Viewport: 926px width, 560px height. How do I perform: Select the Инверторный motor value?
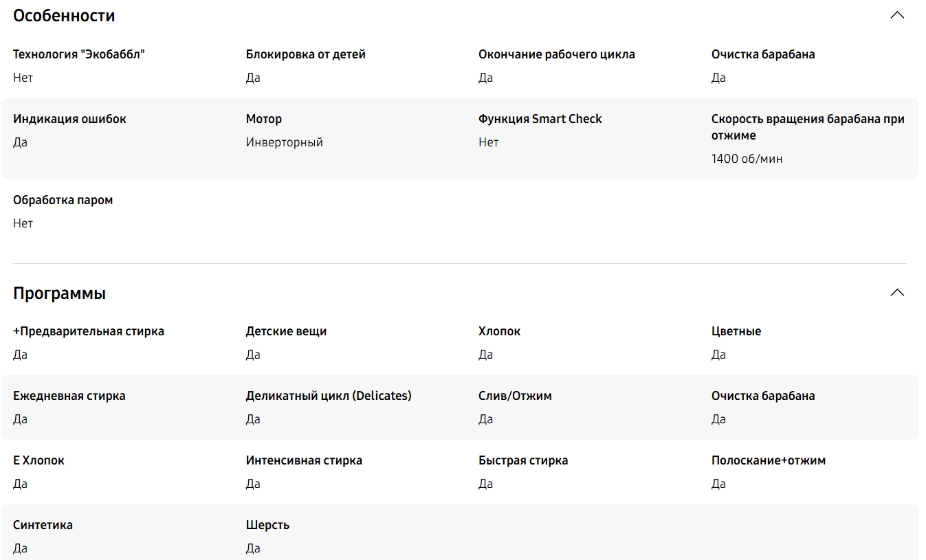tap(285, 142)
